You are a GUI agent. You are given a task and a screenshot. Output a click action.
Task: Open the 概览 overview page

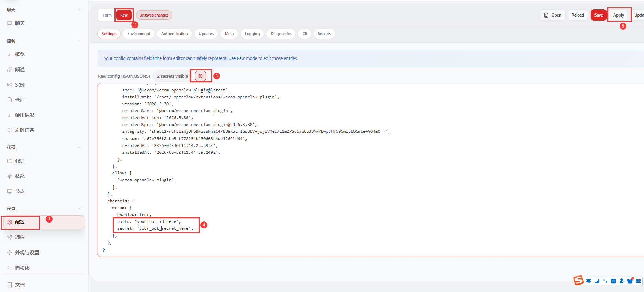(20, 54)
